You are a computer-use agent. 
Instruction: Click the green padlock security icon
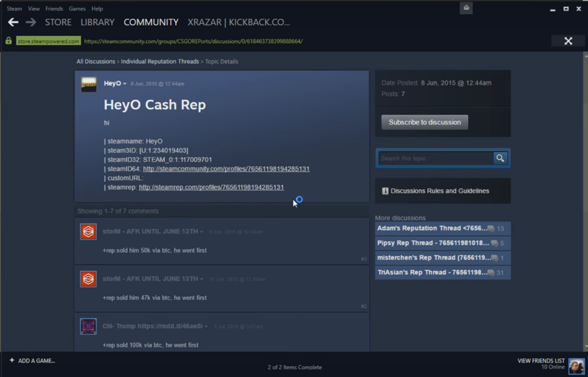click(x=8, y=41)
